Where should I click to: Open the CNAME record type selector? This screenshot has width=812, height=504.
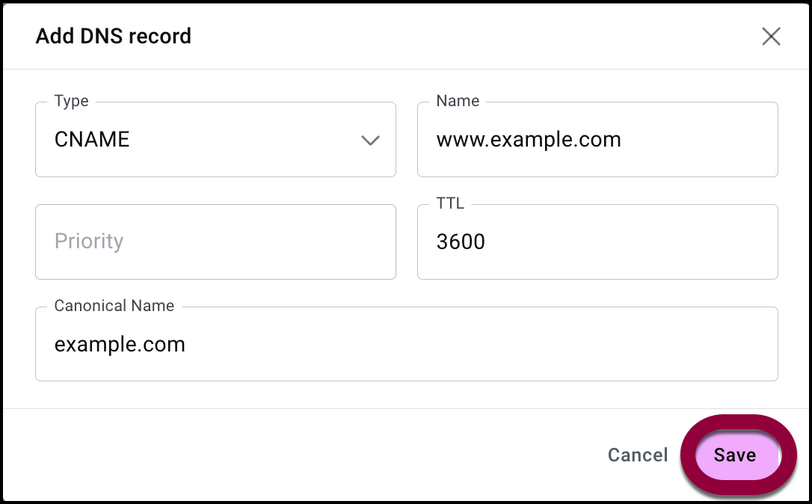coord(215,140)
